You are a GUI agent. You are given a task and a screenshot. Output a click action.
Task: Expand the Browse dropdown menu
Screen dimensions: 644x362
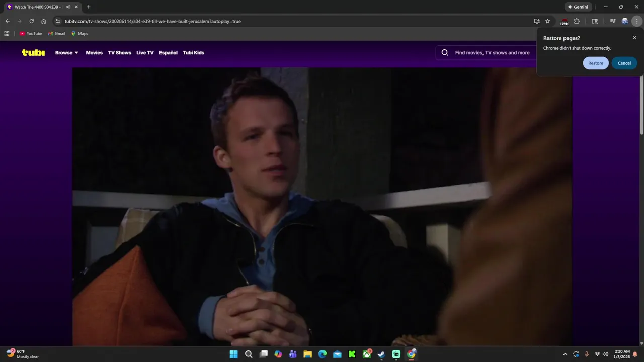coord(67,52)
